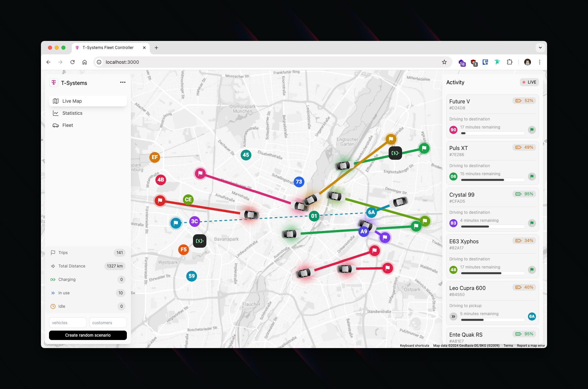Open the map Terms link
This screenshot has width=588, height=389.
pyautogui.click(x=508, y=346)
